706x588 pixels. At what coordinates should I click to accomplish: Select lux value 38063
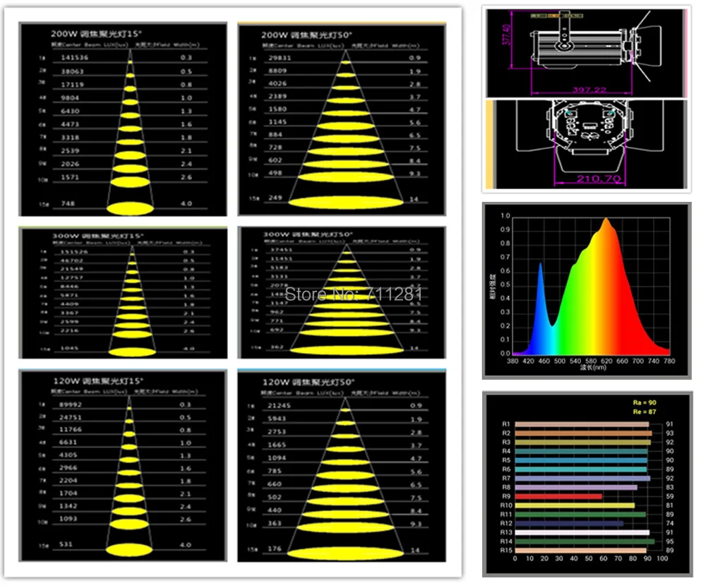pyautogui.click(x=73, y=71)
